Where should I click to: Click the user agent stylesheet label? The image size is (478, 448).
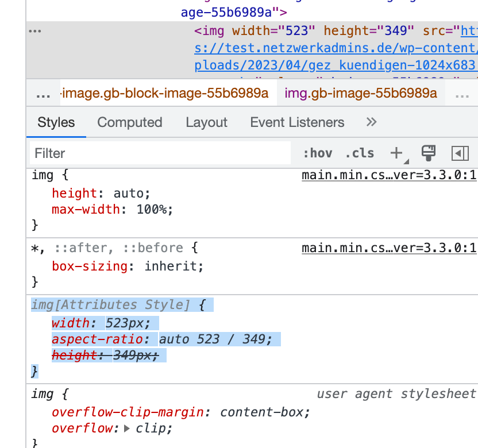click(x=396, y=394)
